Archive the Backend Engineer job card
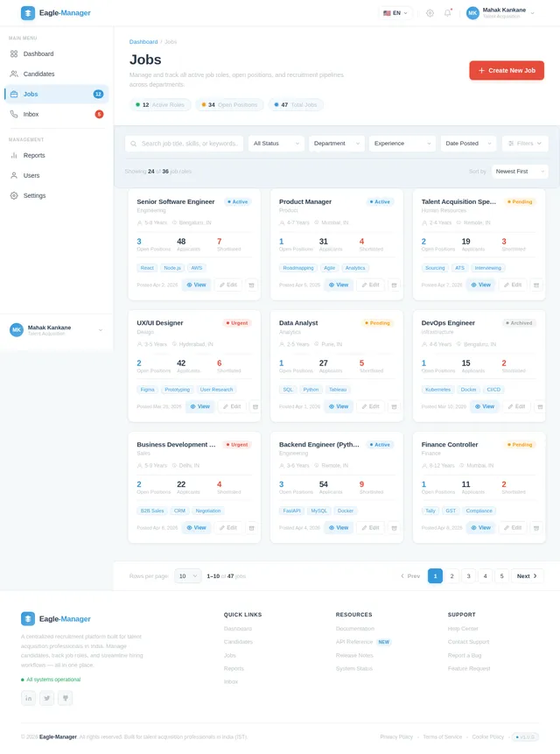This screenshot has height=754, width=560. coord(394,528)
